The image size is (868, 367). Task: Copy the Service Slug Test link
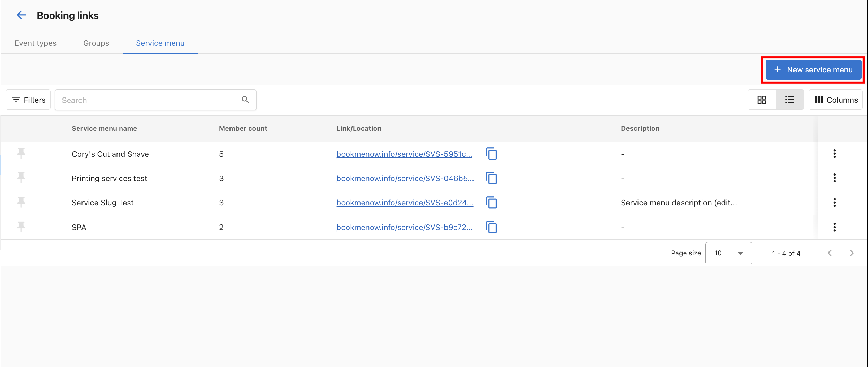tap(491, 203)
